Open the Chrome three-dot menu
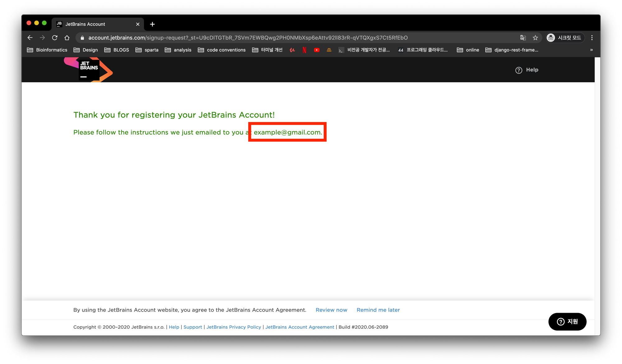Viewport: 622px width, 364px height. coord(592,38)
